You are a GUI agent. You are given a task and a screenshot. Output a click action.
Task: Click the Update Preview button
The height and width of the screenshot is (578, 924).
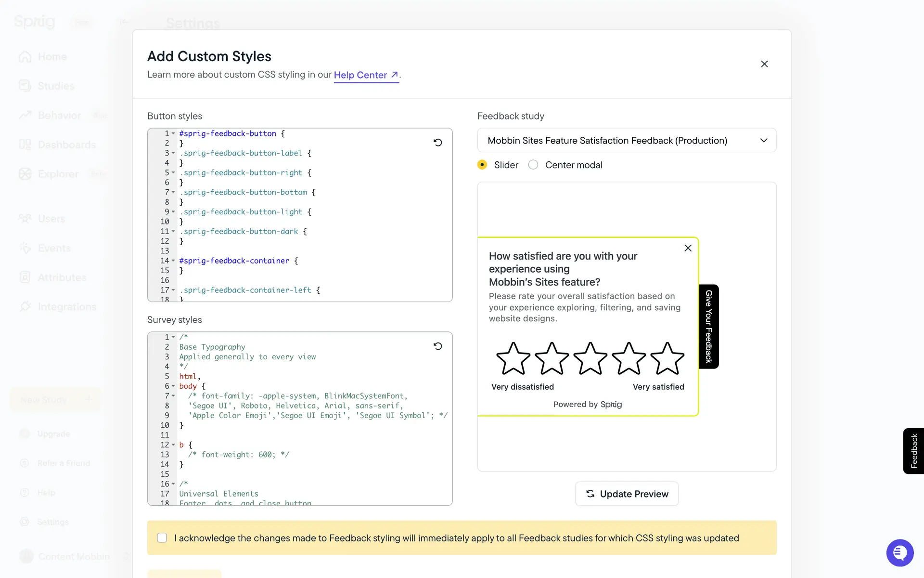click(x=627, y=494)
